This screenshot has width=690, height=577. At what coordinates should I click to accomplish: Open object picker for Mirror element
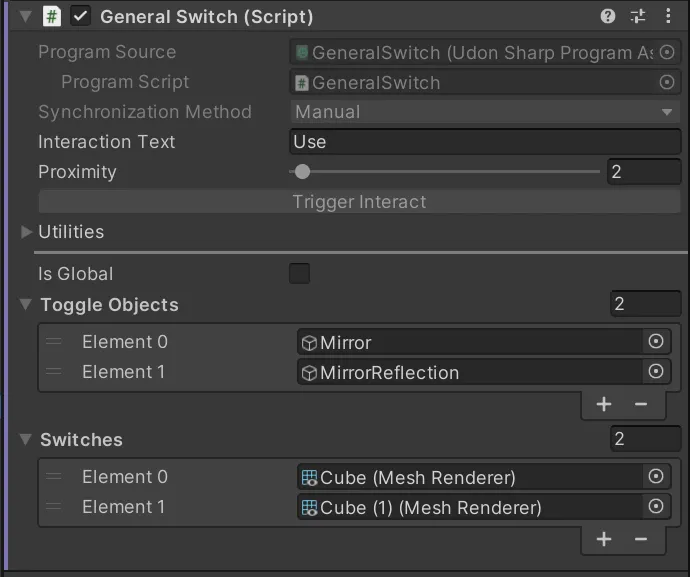click(656, 341)
